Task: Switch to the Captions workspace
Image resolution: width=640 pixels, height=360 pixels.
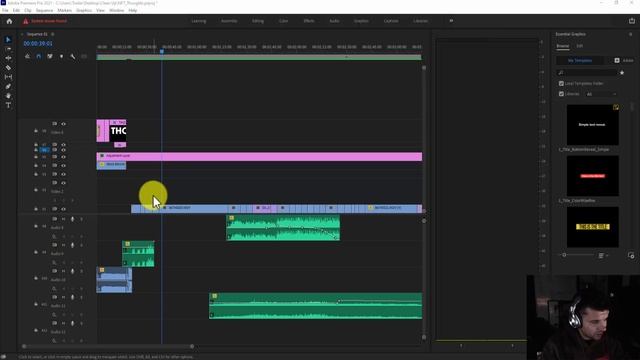Action: 391,21
